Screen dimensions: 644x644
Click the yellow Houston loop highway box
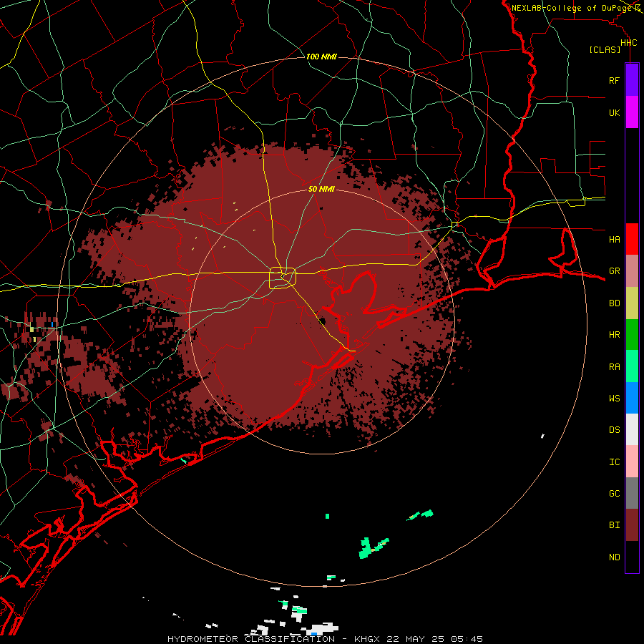click(x=283, y=278)
